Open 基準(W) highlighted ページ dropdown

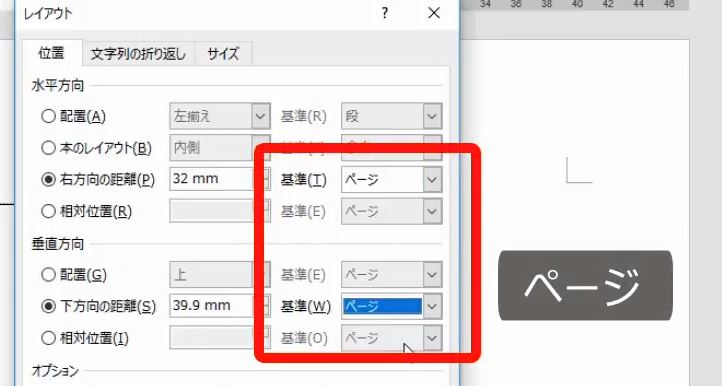(x=432, y=306)
